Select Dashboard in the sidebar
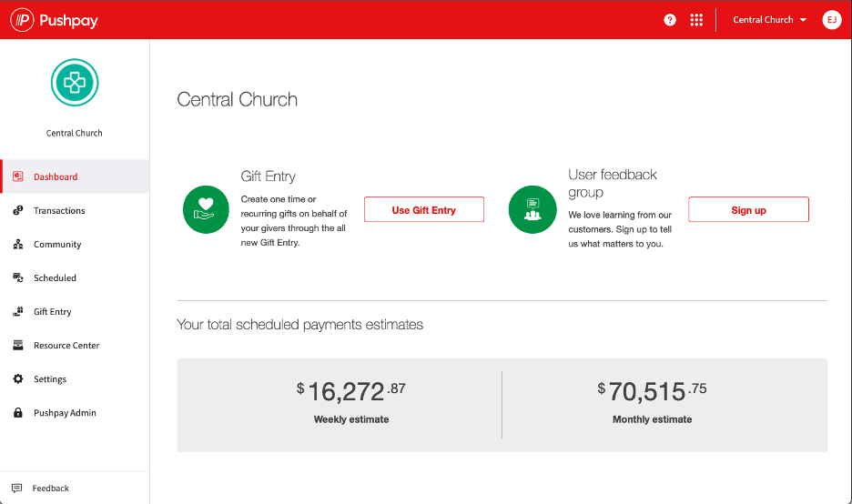The width and height of the screenshot is (852, 504). (75, 176)
